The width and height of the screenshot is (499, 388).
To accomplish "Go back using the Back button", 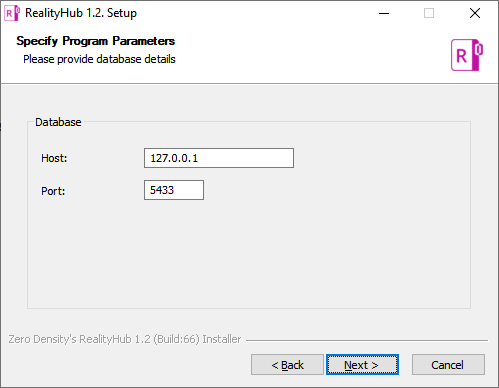I will point(287,365).
